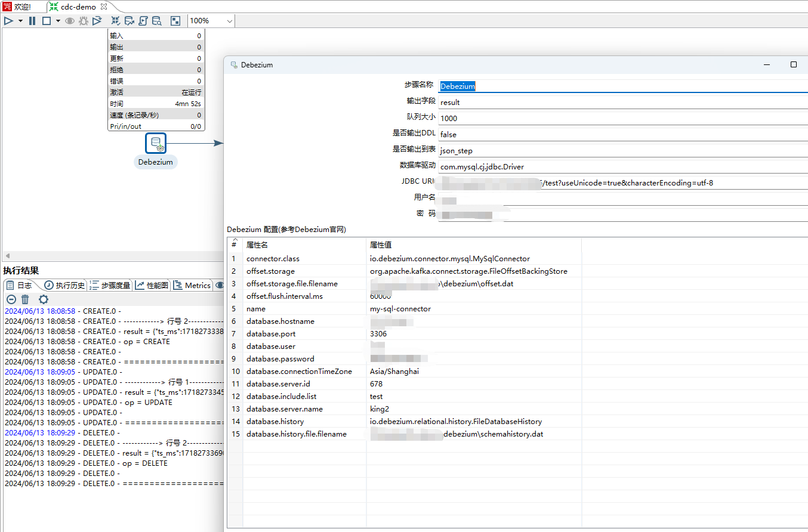
Task: Open the Metrics tab
Action: pos(192,285)
